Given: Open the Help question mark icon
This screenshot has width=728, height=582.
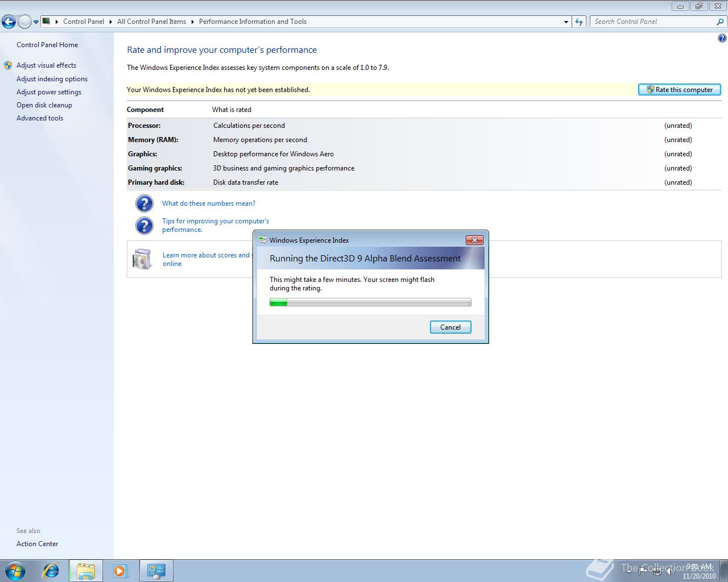Looking at the screenshot, I should pos(722,38).
